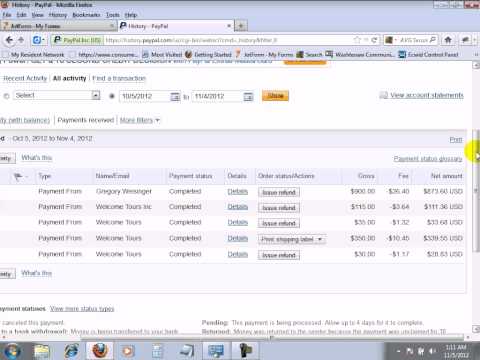The image size is (480, 360).
Task: Open Details for the $350.00 payment
Action: [238, 238]
